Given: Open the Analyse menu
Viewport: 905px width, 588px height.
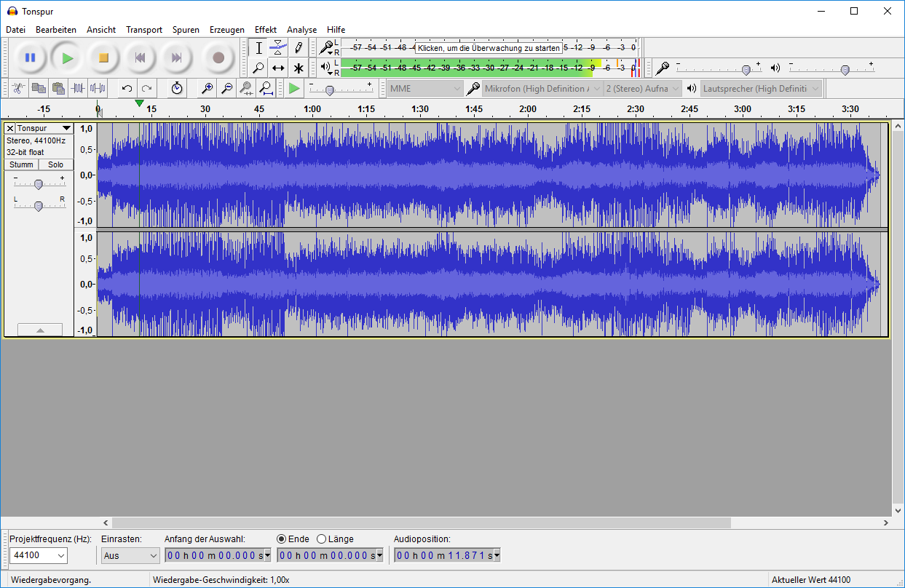Looking at the screenshot, I should [301, 30].
